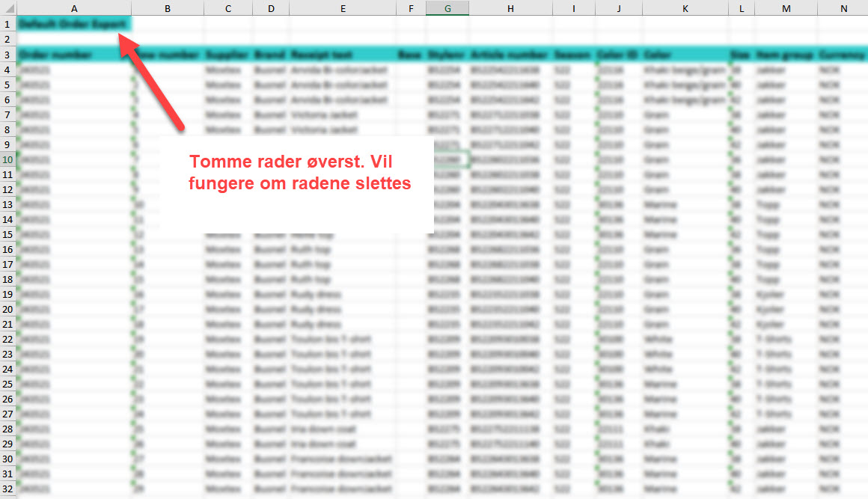The image size is (868, 499).
Task: Select row 32 header
Action: (x=7, y=489)
